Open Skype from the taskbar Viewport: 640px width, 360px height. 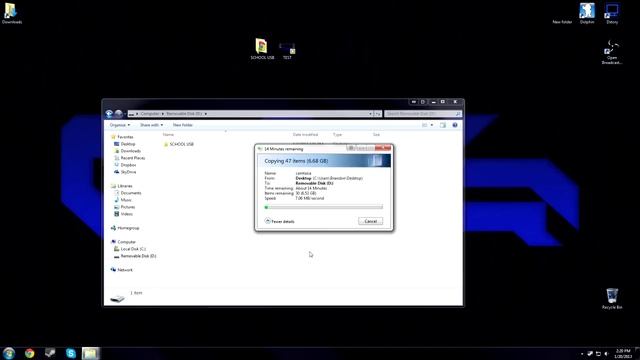pos(71,353)
